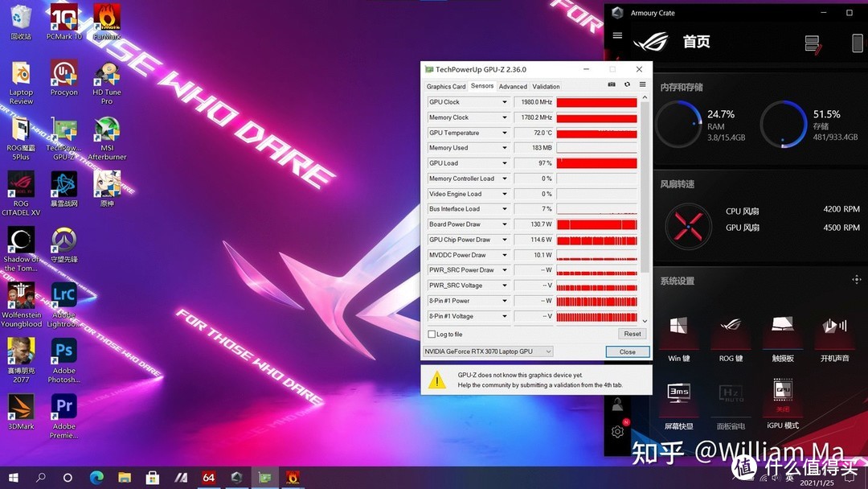This screenshot has height=489, width=868.
Task: Click the Reset button in GPU-Z
Action: pos(633,334)
